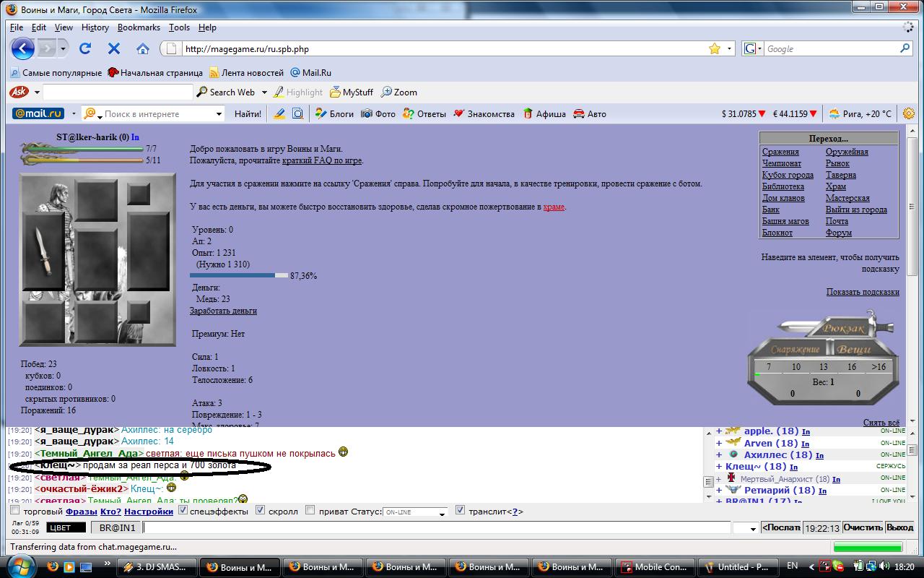
Task: Open Ответы on the Mail.ru toolbar
Action: tap(424, 113)
